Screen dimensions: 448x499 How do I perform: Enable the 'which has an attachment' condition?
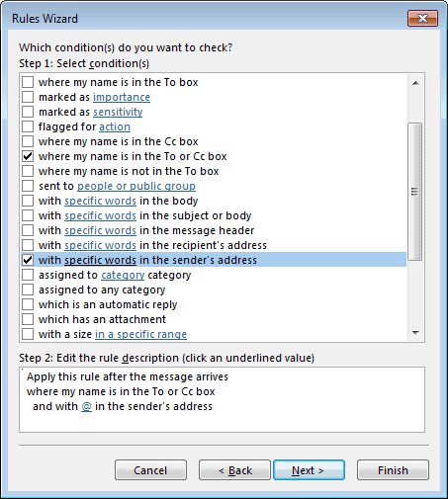pos(28,319)
